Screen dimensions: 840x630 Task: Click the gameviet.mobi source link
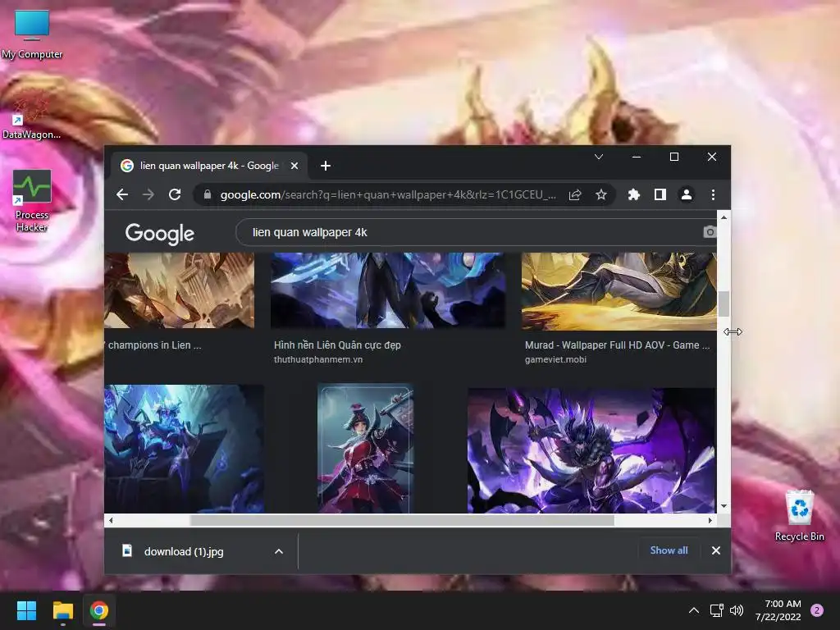point(555,359)
